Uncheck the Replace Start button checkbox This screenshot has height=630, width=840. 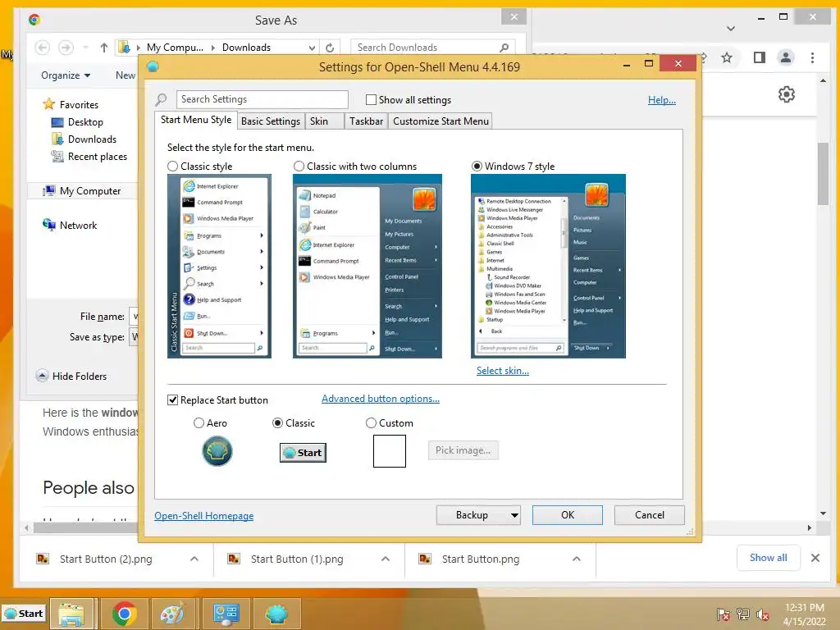coord(172,400)
